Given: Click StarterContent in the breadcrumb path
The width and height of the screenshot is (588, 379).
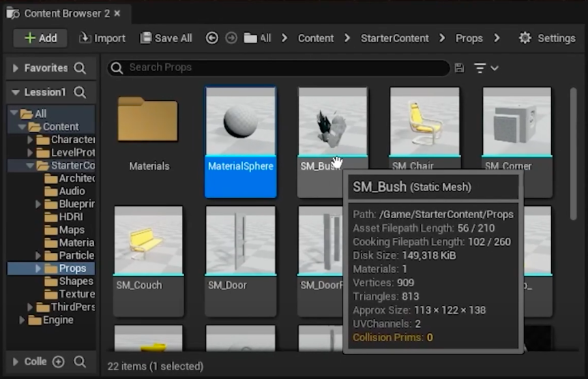Looking at the screenshot, I should [395, 38].
